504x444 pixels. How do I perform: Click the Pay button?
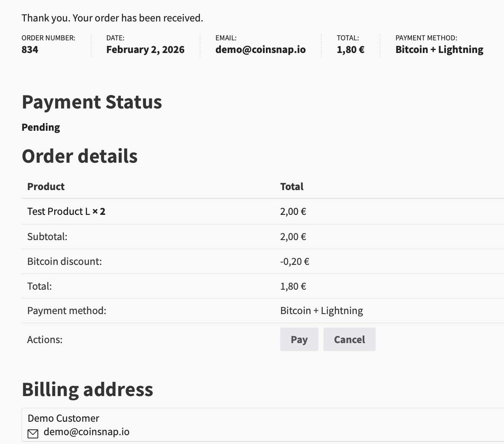tap(299, 339)
